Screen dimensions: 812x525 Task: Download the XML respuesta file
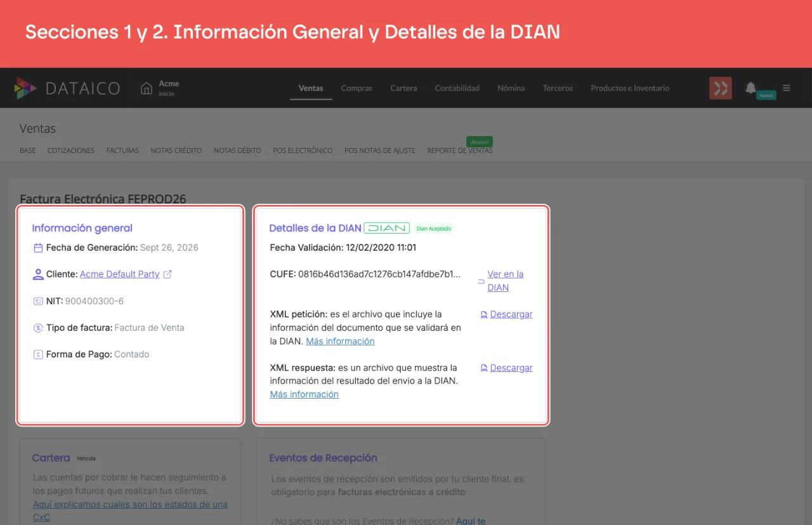click(x=511, y=368)
